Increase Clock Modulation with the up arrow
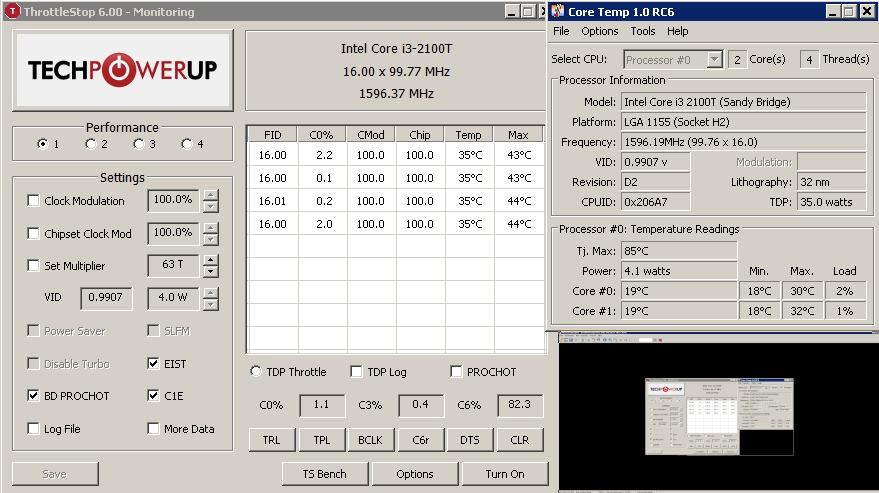 (x=211, y=195)
